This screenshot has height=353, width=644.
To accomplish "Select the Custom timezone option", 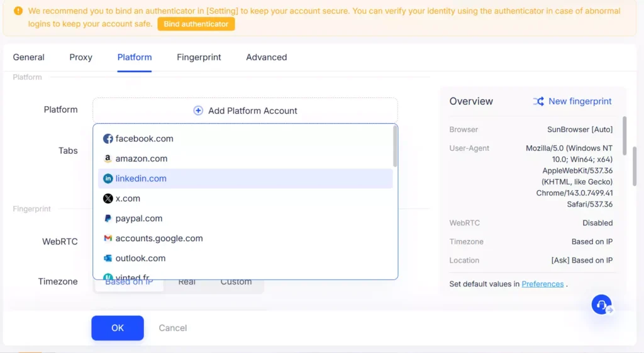I will pyautogui.click(x=236, y=282).
